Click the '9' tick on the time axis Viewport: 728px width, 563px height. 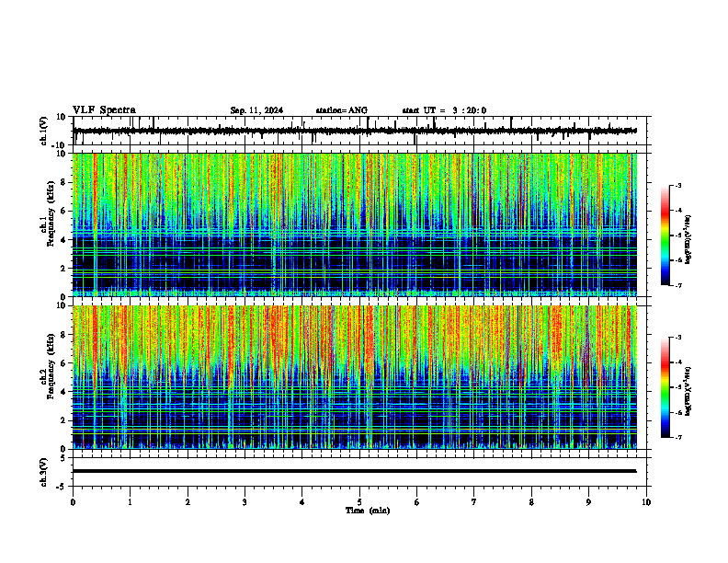pos(588,502)
